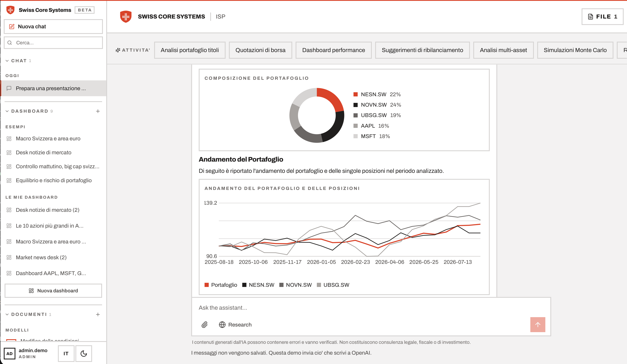Click the chat bubble icon beside Prepara una presentazione
The height and width of the screenshot is (364, 627).
coord(9,88)
